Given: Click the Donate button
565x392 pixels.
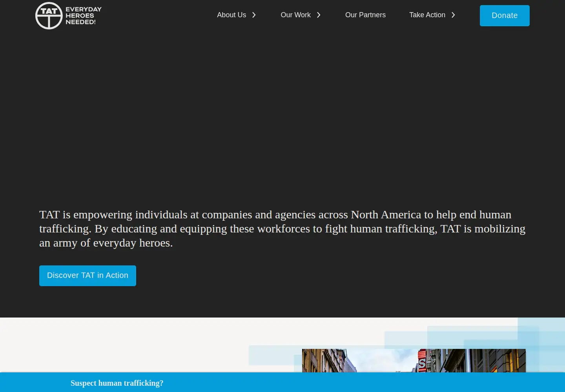Looking at the screenshot, I should [x=505, y=16].
